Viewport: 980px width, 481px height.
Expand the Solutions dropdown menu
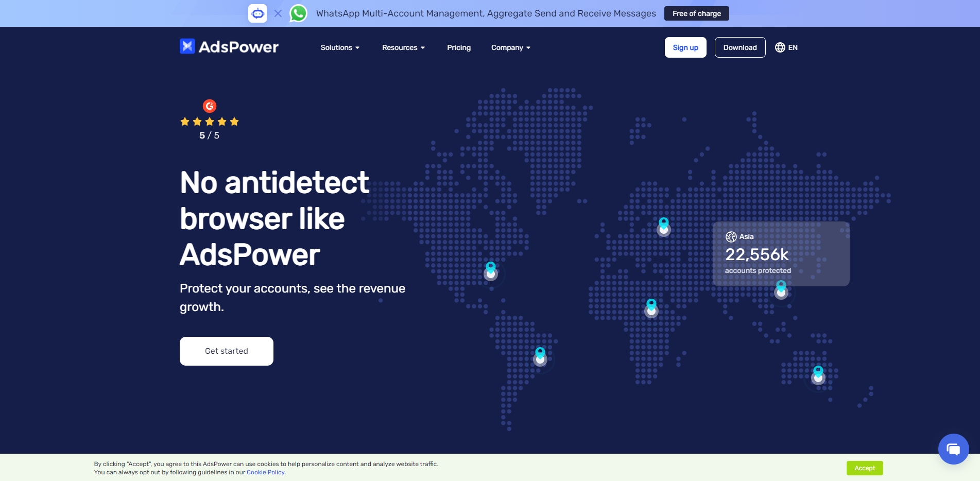point(340,47)
